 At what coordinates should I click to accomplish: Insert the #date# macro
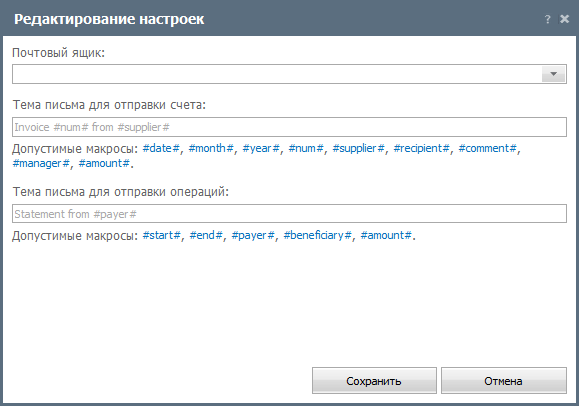point(161,148)
